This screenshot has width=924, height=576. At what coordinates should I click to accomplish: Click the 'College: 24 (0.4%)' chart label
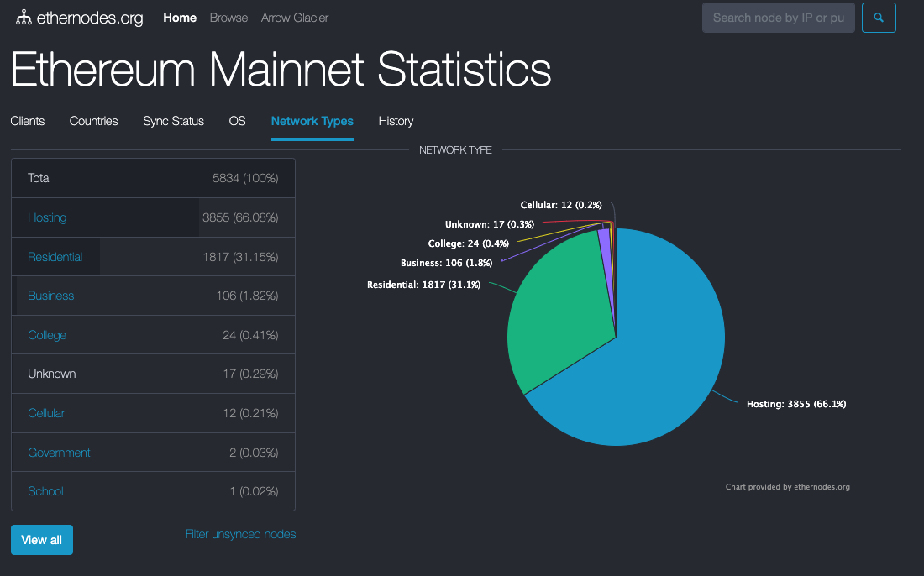[x=468, y=243]
